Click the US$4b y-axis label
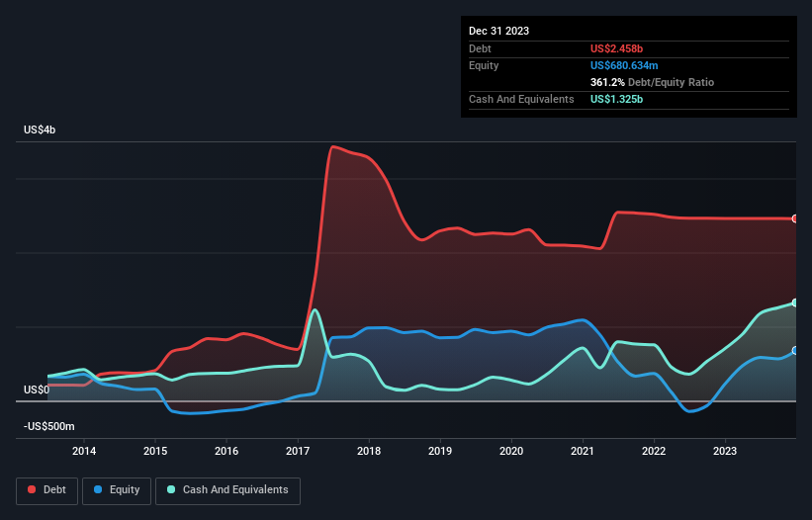 (x=40, y=130)
